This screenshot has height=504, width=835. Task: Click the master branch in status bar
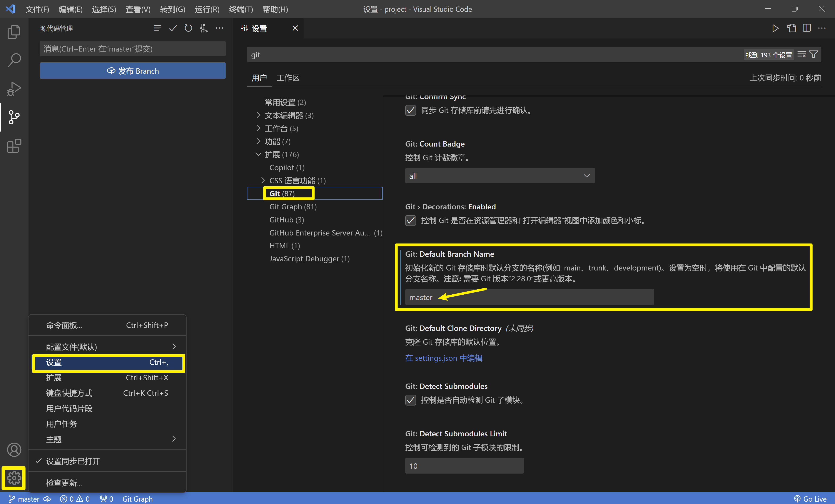(x=24, y=499)
